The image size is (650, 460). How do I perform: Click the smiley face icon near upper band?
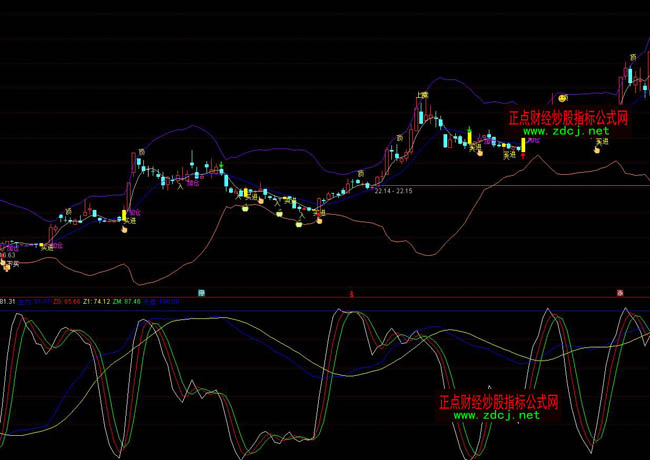563,98
